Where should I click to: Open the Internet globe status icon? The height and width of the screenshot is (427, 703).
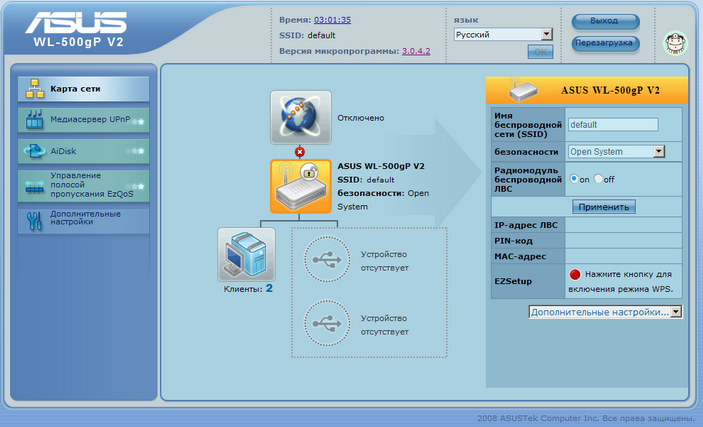coord(301,118)
